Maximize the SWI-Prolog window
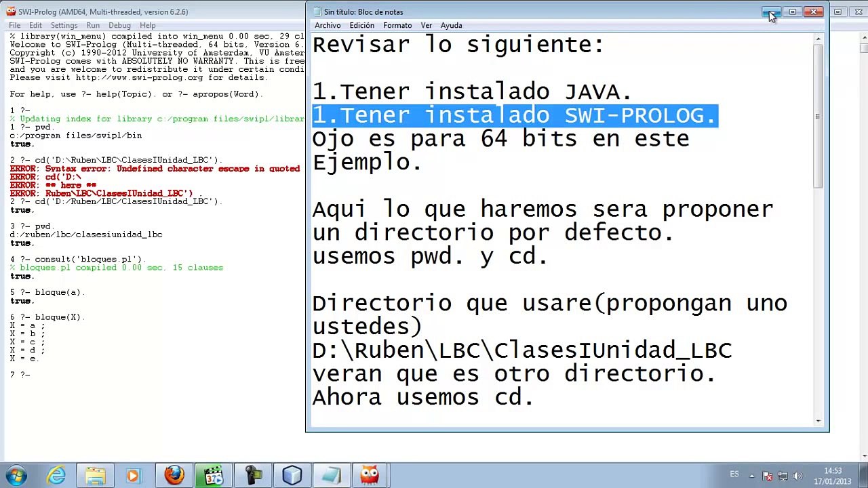The image size is (868, 488). [838, 12]
